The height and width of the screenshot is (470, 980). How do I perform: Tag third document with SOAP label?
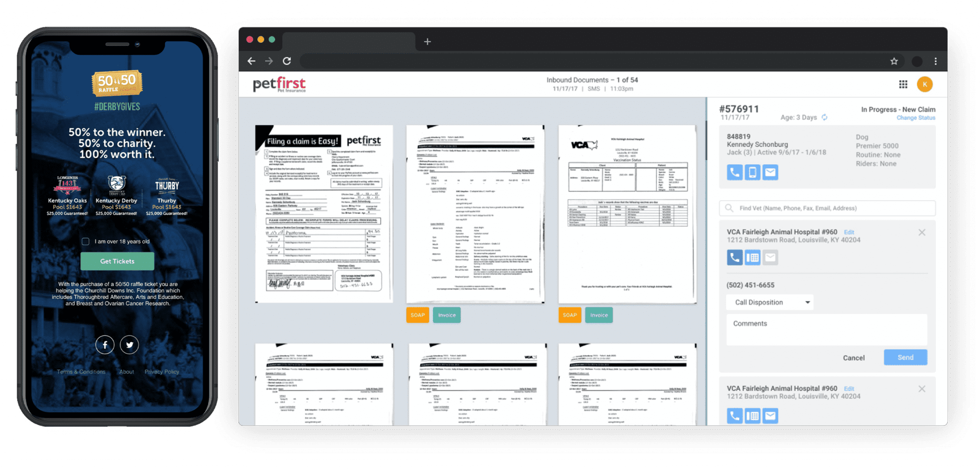pyautogui.click(x=570, y=315)
